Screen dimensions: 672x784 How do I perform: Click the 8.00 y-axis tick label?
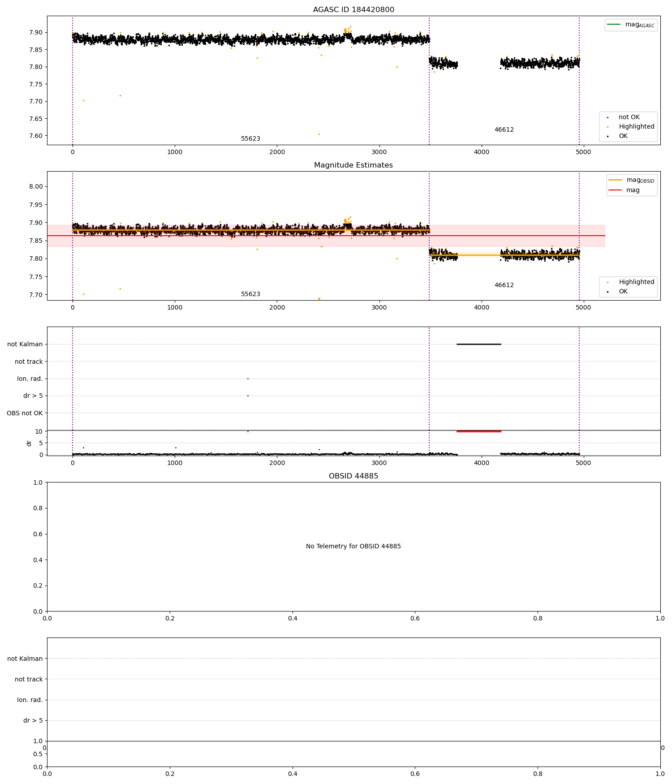pos(36,187)
